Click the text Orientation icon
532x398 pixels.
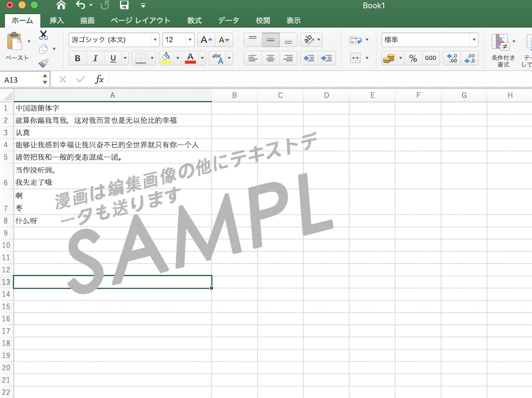[309, 40]
